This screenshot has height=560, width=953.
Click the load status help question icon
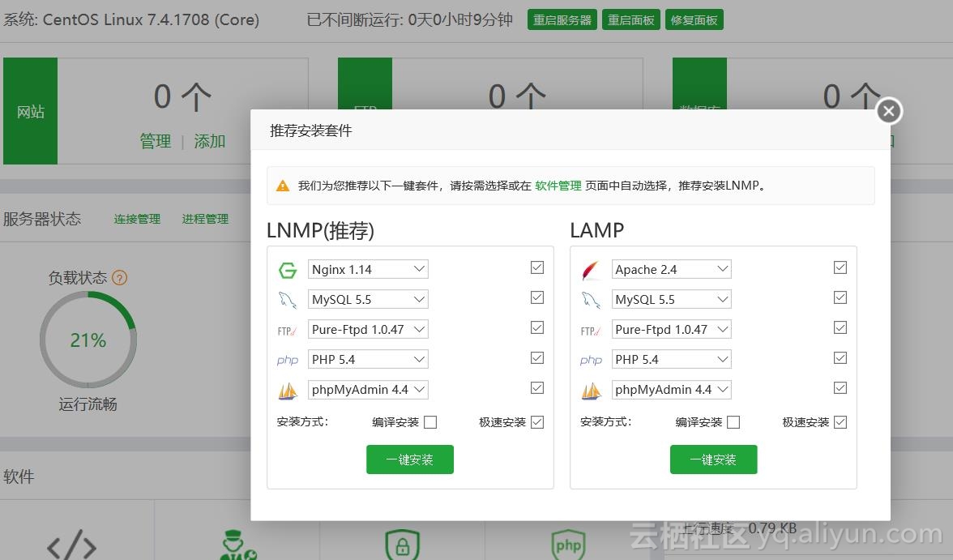(x=120, y=278)
